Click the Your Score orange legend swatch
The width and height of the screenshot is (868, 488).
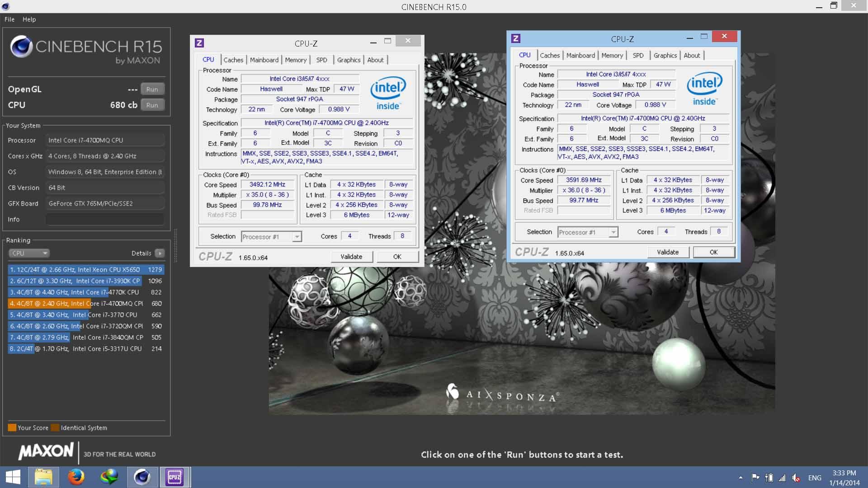12,427
